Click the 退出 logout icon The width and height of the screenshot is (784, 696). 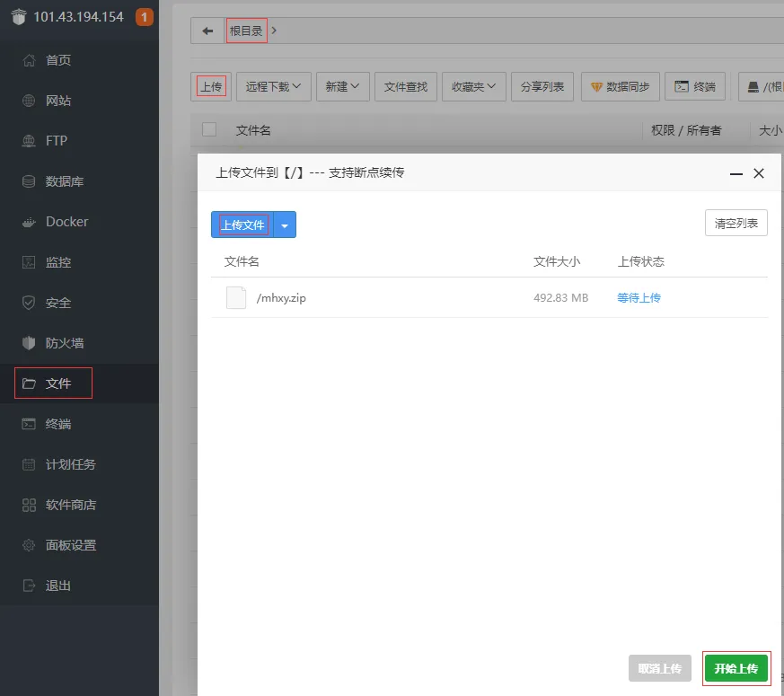(x=29, y=586)
